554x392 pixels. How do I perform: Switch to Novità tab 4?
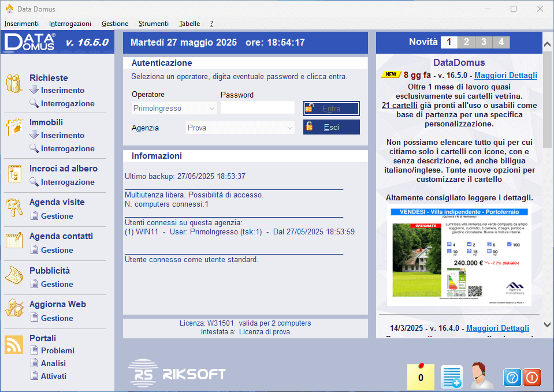pos(501,42)
